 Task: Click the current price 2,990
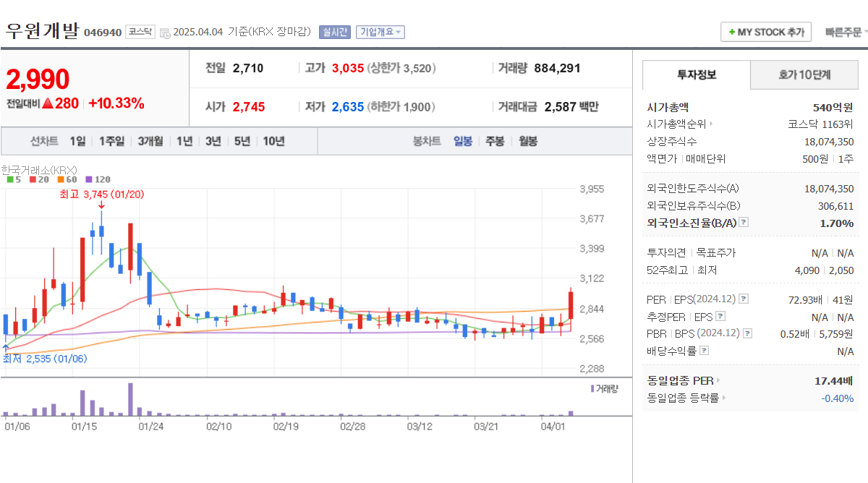click(x=38, y=80)
